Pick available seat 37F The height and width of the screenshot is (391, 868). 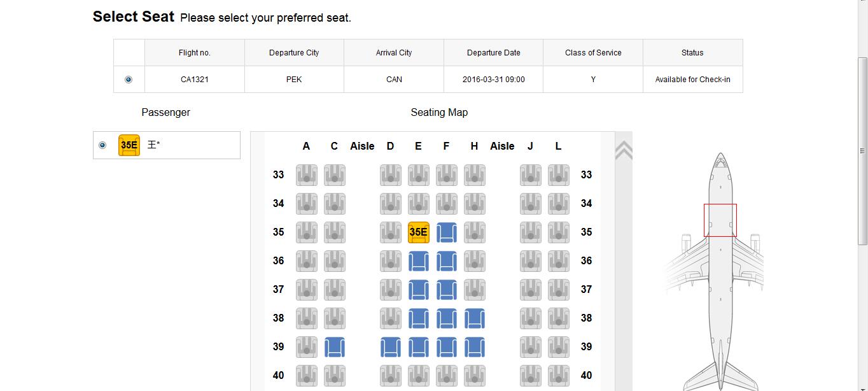(447, 290)
